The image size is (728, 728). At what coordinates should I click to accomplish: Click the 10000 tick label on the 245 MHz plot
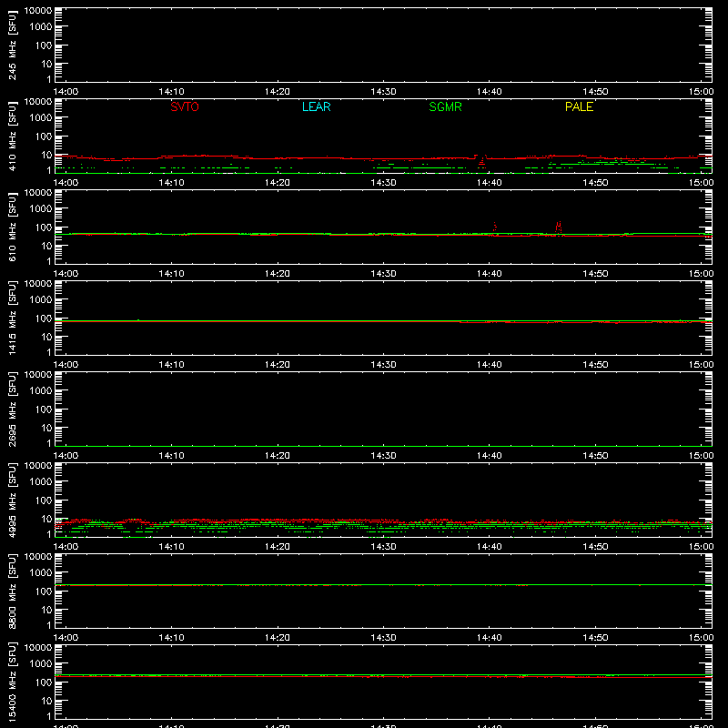(x=38, y=11)
